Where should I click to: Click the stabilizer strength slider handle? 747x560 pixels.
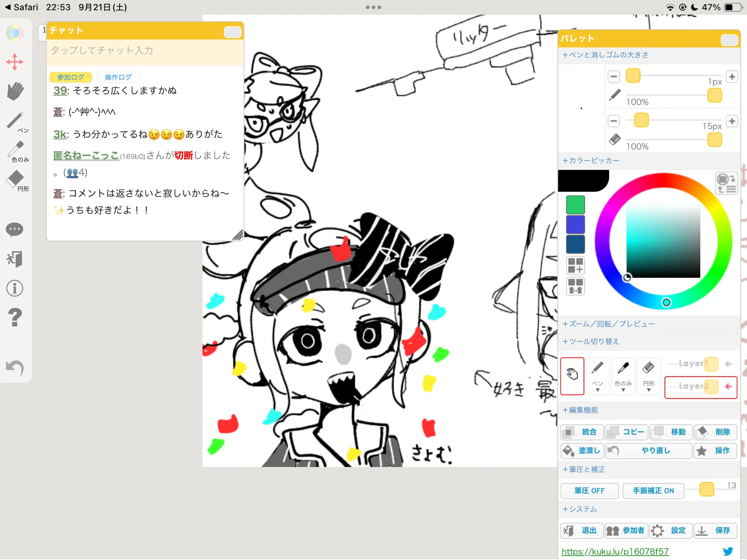707,489
